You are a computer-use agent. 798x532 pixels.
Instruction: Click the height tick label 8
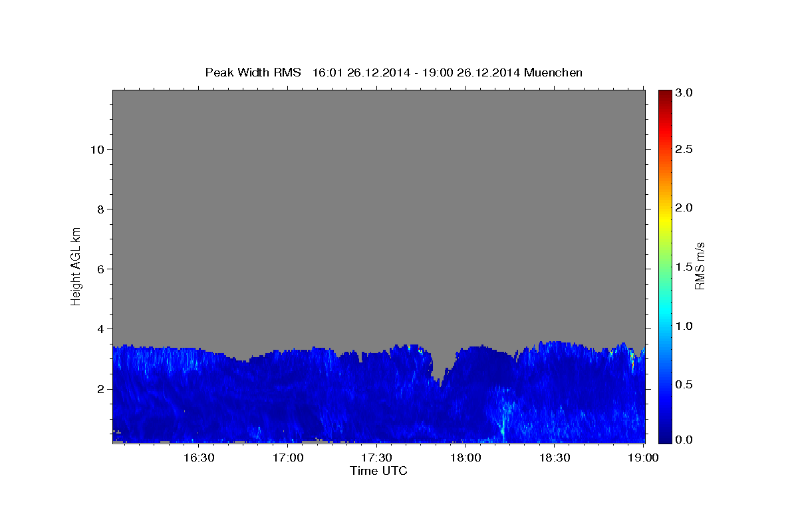[100, 209]
